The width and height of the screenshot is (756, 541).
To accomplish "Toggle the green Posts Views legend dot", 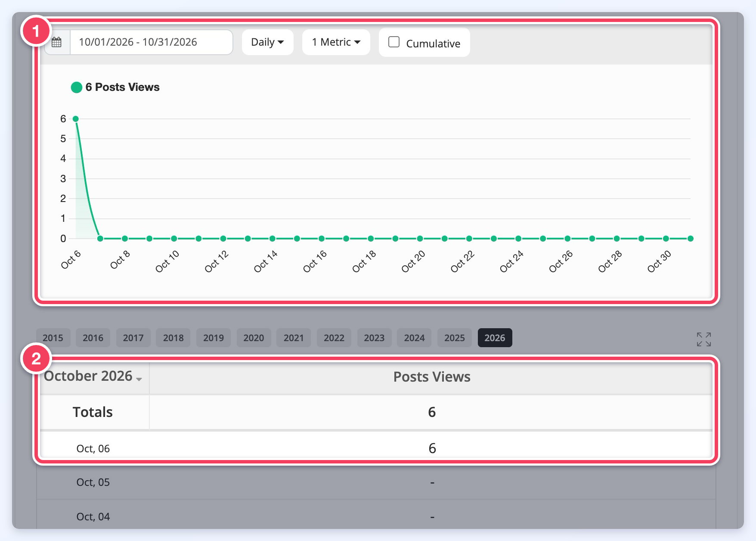I will (77, 87).
